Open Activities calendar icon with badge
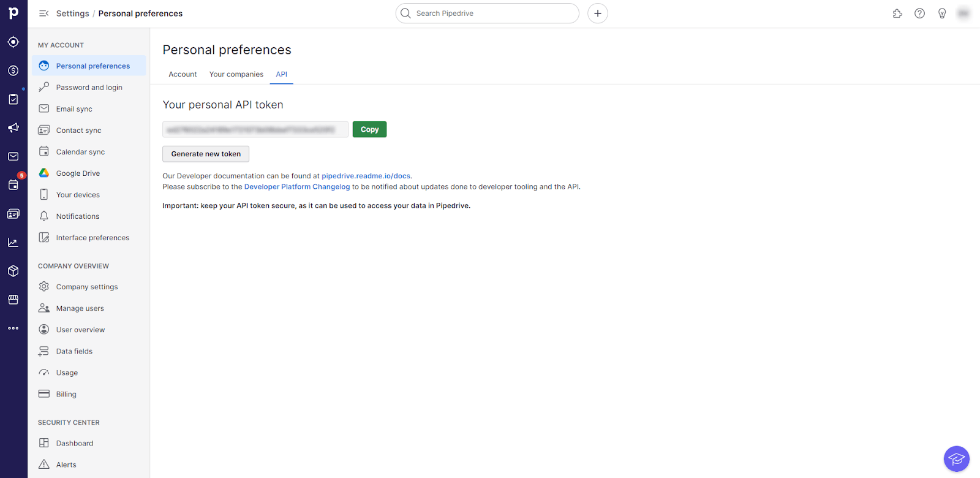 (x=13, y=184)
